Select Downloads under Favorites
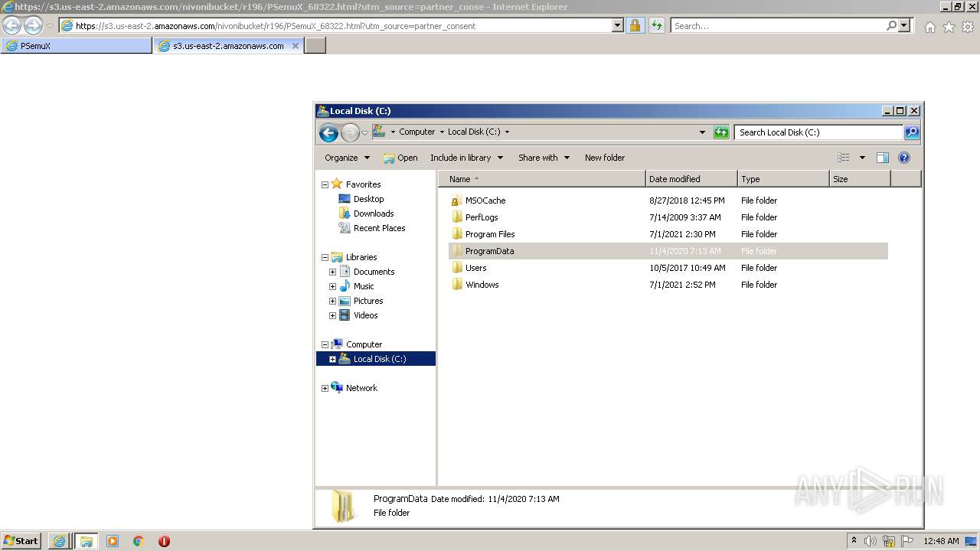This screenshot has width=980, height=551. pos(374,214)
